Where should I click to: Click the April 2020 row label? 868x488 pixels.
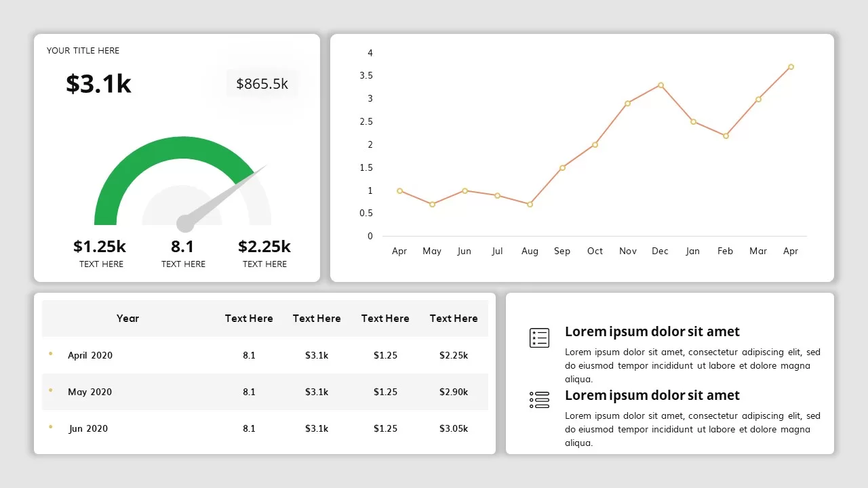click(90, 355)
